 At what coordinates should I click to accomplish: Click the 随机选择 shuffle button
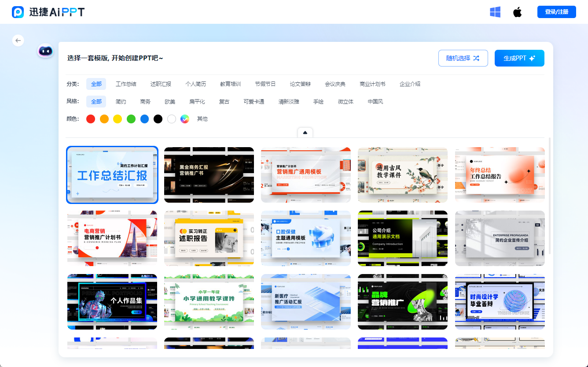(x=463, y=58)
